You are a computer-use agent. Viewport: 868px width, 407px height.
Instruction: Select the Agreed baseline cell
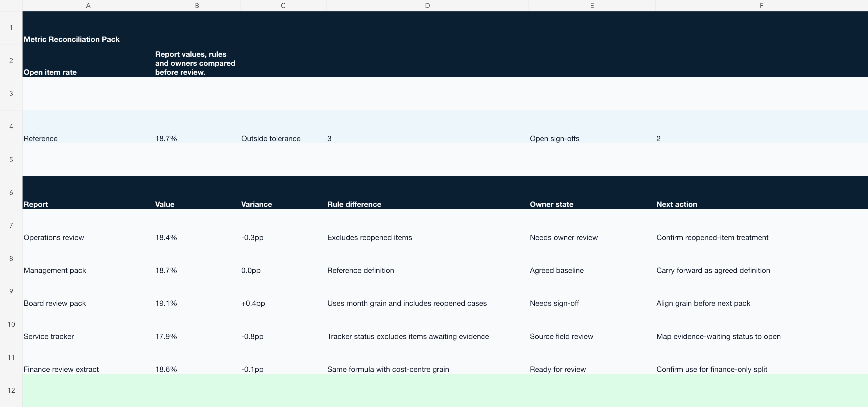pos(592,259)
